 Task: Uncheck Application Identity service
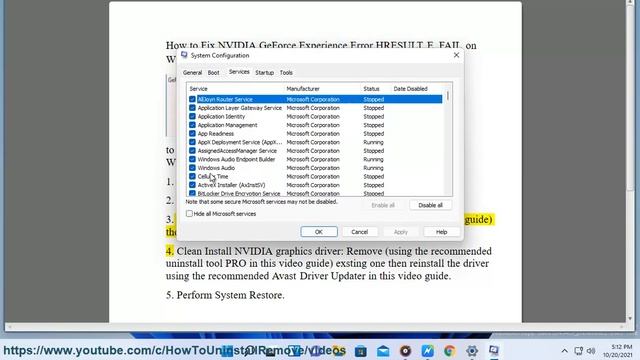pyautogui.click(x=192, y=116)
